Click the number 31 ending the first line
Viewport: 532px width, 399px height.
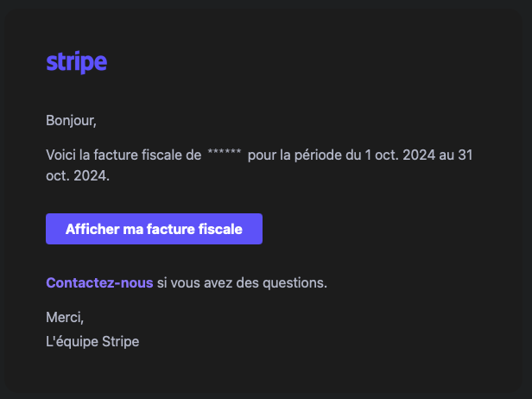click(x=465, y=155)
